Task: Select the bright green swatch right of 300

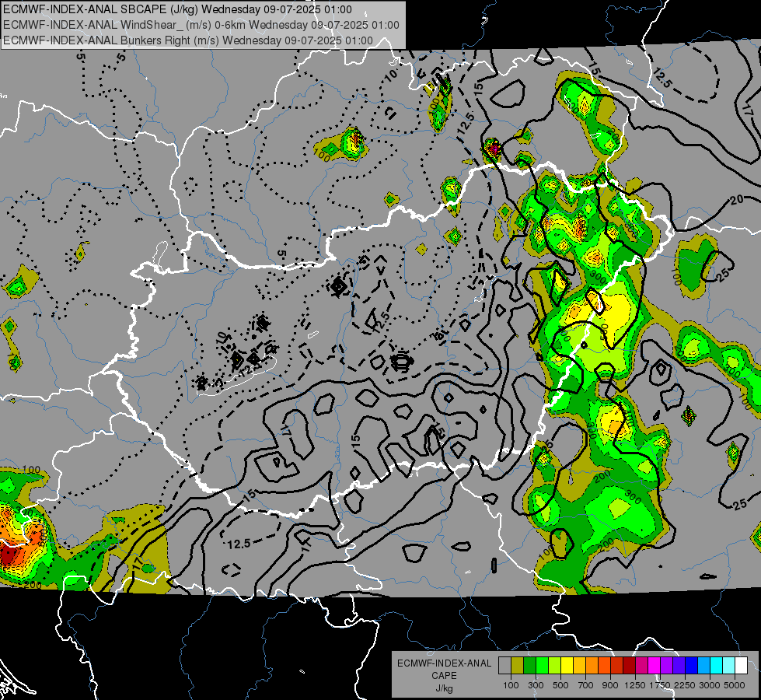Action: coord(542,666)
